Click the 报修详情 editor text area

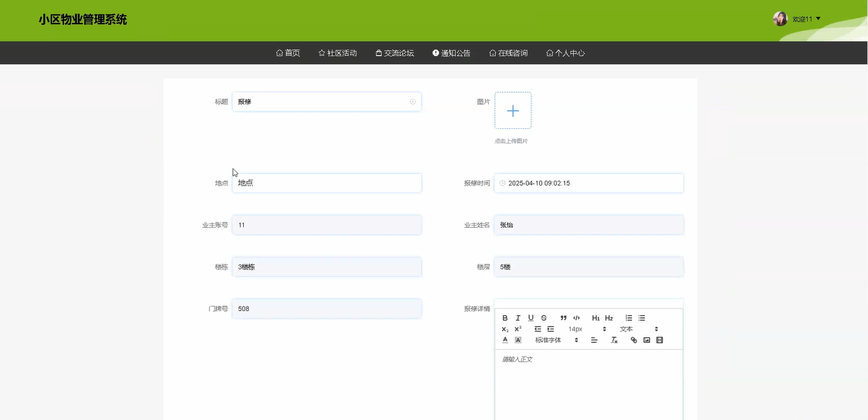pyautogui.click(x=589, y=384)
